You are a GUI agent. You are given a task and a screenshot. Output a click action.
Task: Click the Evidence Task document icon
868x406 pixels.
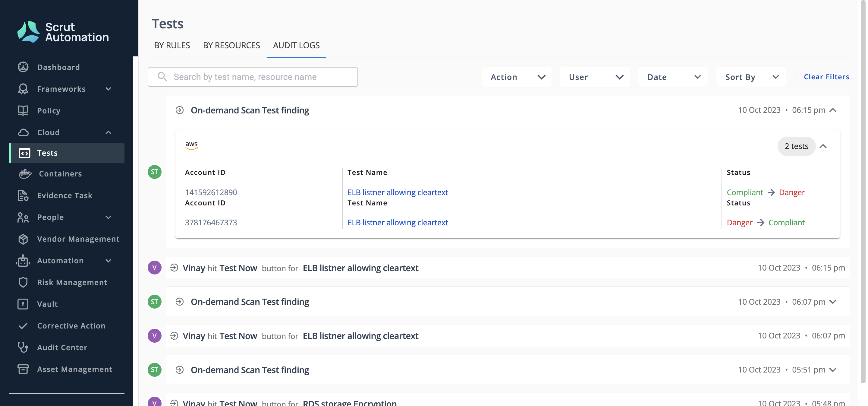23,195
